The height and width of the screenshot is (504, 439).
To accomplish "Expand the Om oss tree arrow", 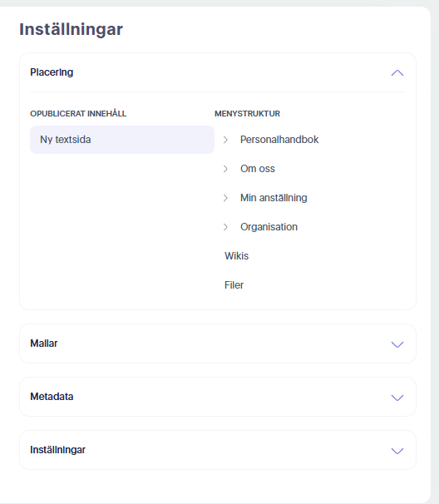I will click(x=225, y=169).
